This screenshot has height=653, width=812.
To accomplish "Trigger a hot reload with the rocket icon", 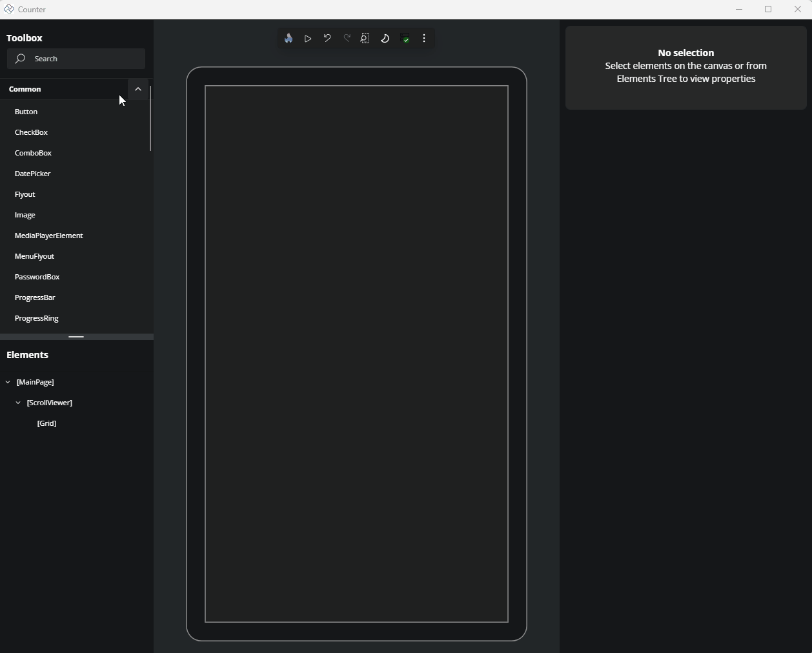I will point(288,39).
